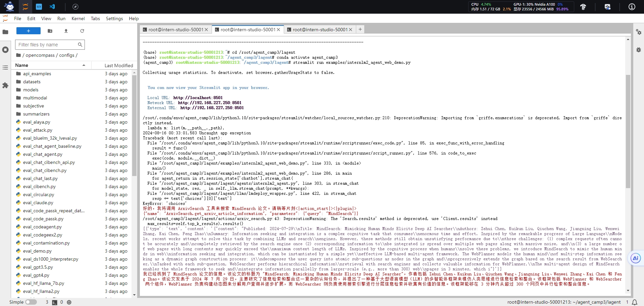The image size is (644, 306).
Task: Open the Run menu
Action: [61, 18]
